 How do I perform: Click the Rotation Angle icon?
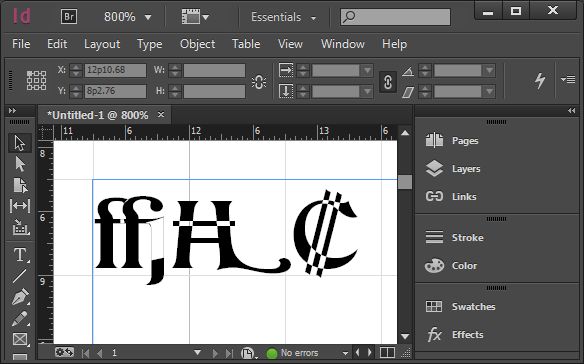coord(408,71)
